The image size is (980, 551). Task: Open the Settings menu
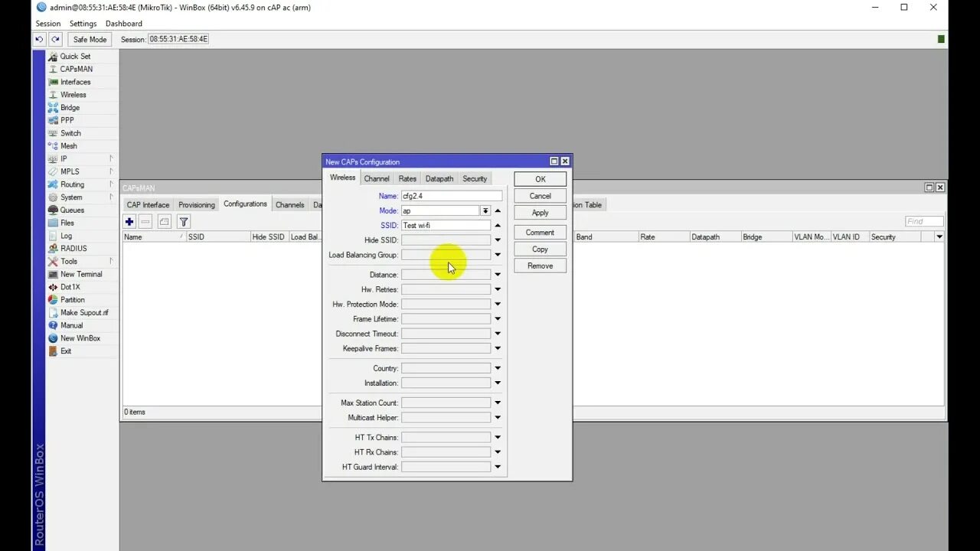pyautogui.click(x=83, y=24)
